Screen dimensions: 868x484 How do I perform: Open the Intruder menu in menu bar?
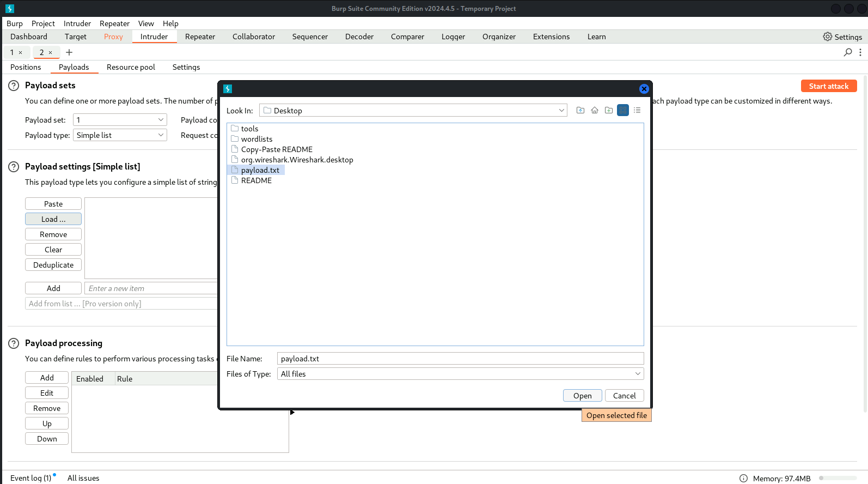click(x=77, y=23)
